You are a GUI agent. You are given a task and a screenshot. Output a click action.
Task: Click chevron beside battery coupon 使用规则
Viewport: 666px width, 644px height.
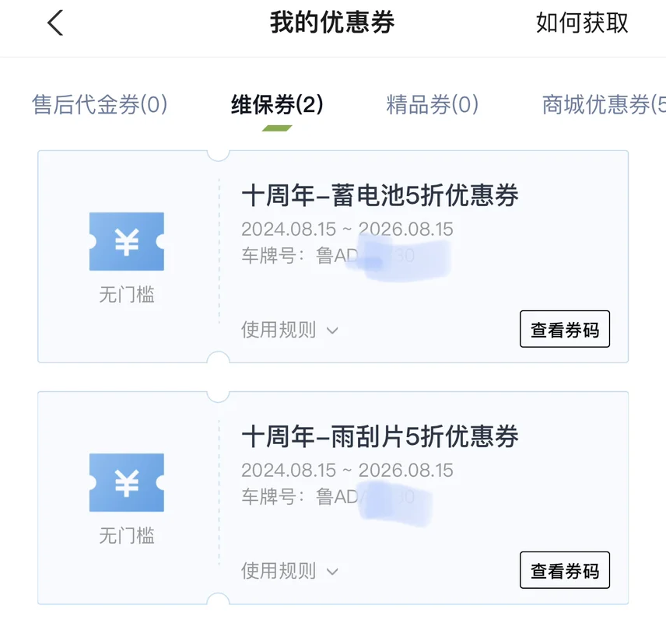click(x=332, y=331)
